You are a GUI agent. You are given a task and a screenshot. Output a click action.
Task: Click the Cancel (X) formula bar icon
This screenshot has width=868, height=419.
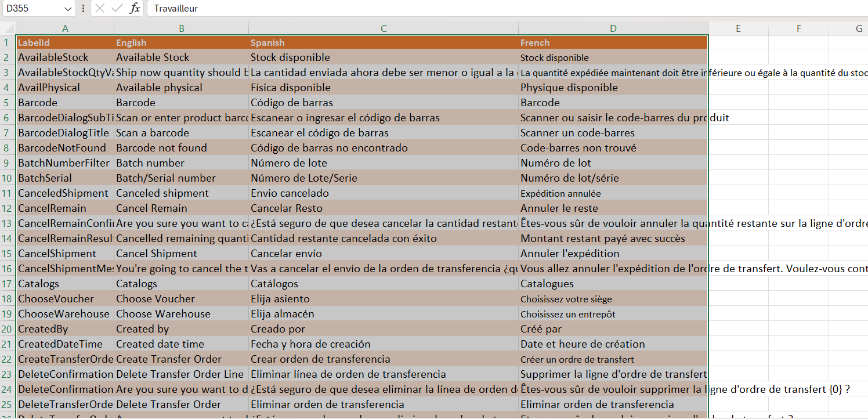click(100, 9)
